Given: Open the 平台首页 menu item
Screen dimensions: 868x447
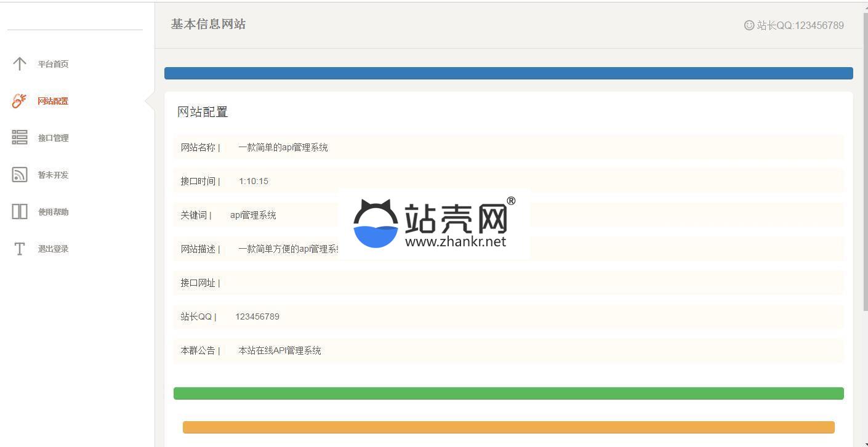Looking at the screenshot, I should tap(53, 64).
